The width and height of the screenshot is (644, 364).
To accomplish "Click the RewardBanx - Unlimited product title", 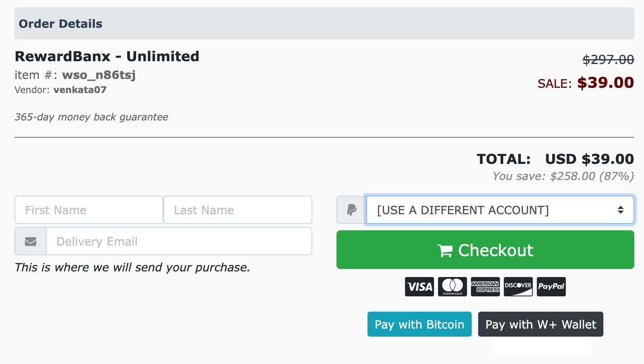I will [107, 56].
